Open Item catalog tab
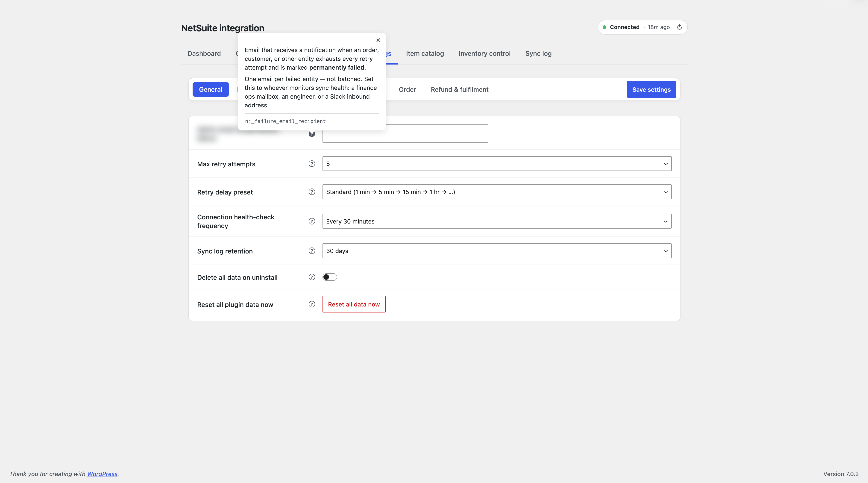Image resolution: width=868 pixels, height=483 pixels. pyautogui.click(x=425, y=54)
